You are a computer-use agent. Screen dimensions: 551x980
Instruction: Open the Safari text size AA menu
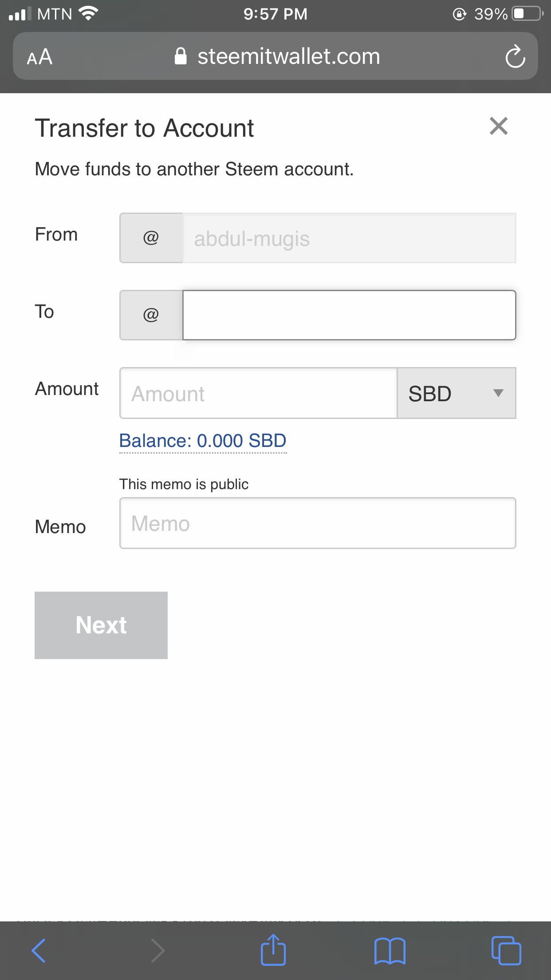click(x=39, y=57)
